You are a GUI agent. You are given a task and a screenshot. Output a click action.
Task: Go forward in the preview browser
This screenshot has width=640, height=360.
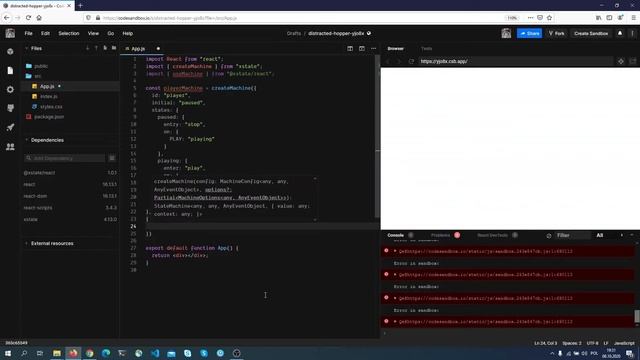tap(399, 61)
